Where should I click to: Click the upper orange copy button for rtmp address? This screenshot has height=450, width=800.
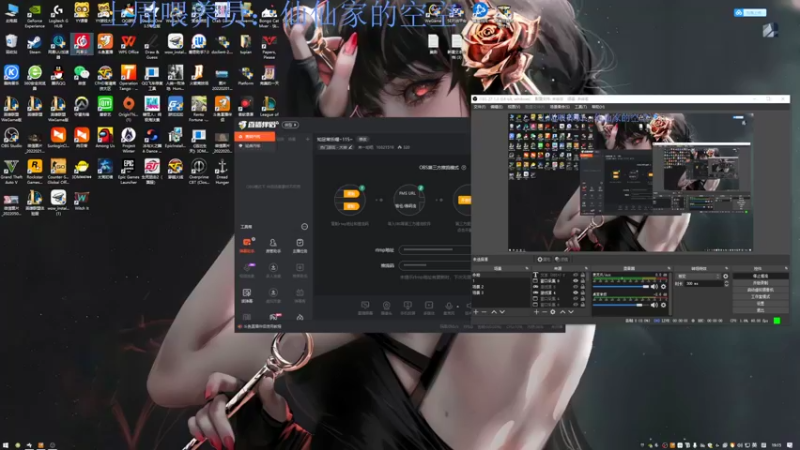351,194
